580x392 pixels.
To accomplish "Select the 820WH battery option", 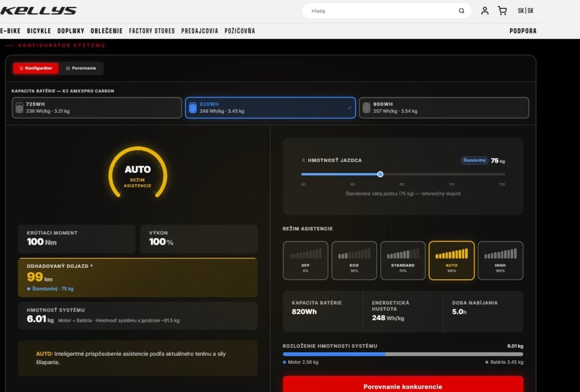I will 270,108.
